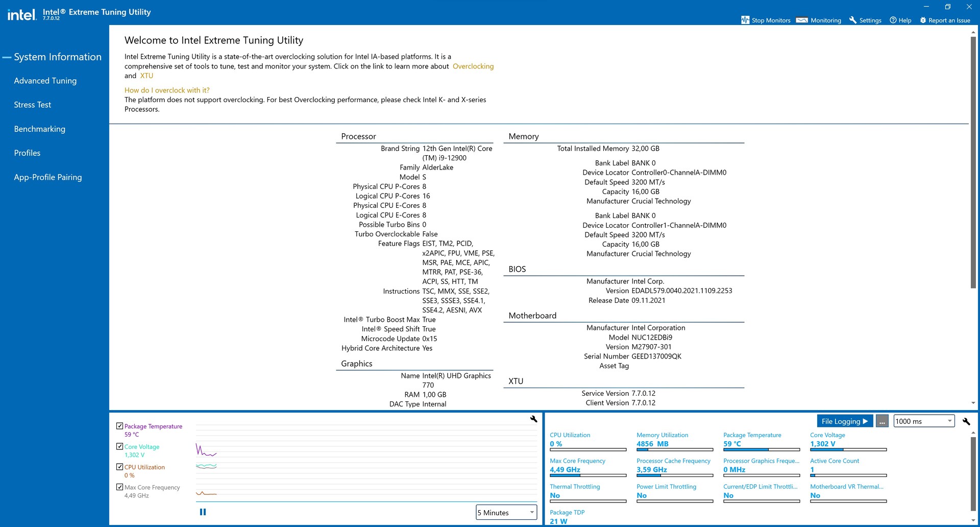Toggle Max Core Frequency graph checkbox
The image size is (980, 527).
point(119,487)
